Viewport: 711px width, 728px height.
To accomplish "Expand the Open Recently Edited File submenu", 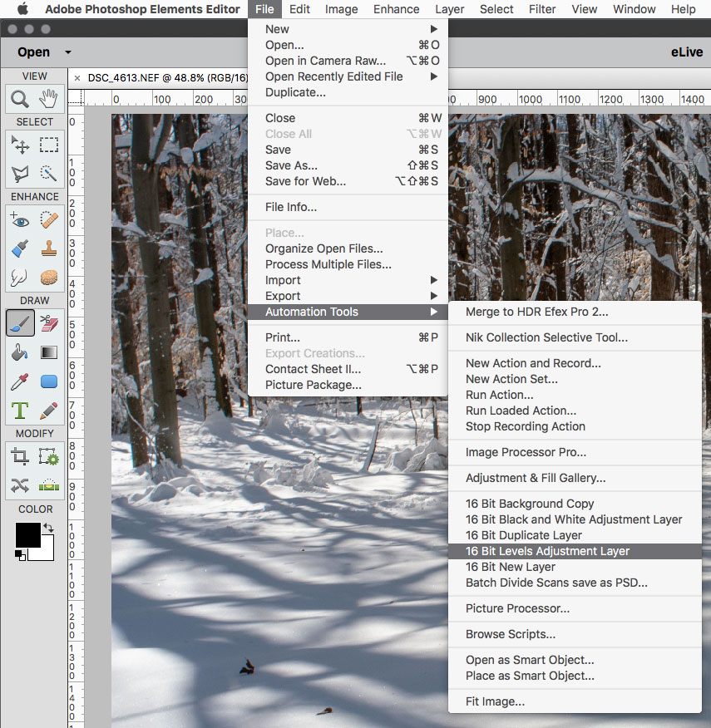I will pos(333,76).
